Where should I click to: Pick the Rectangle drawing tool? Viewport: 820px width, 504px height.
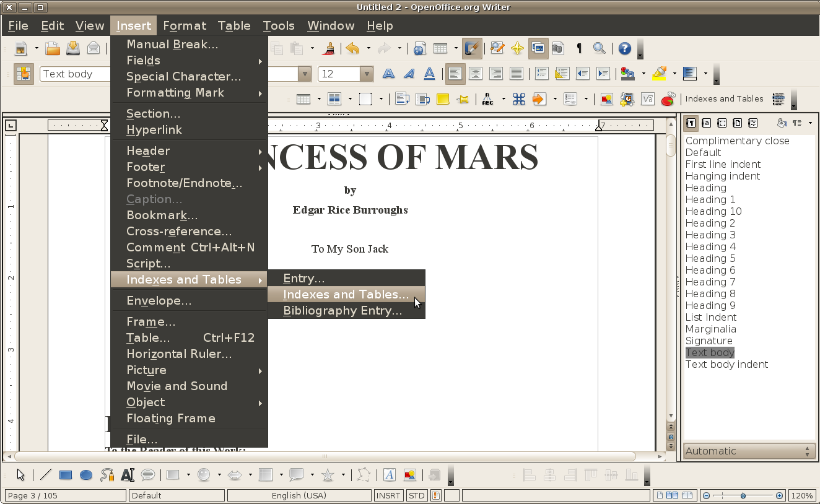coord(65,474)
